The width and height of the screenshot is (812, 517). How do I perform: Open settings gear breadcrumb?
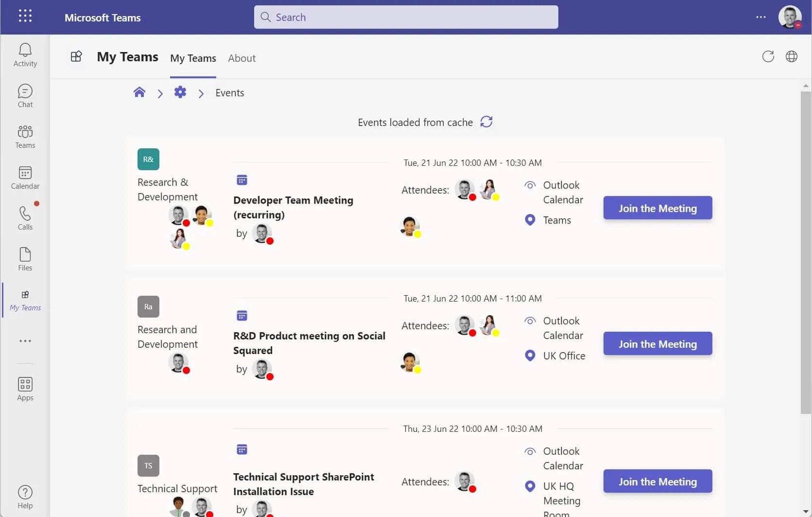pos(180,92)
